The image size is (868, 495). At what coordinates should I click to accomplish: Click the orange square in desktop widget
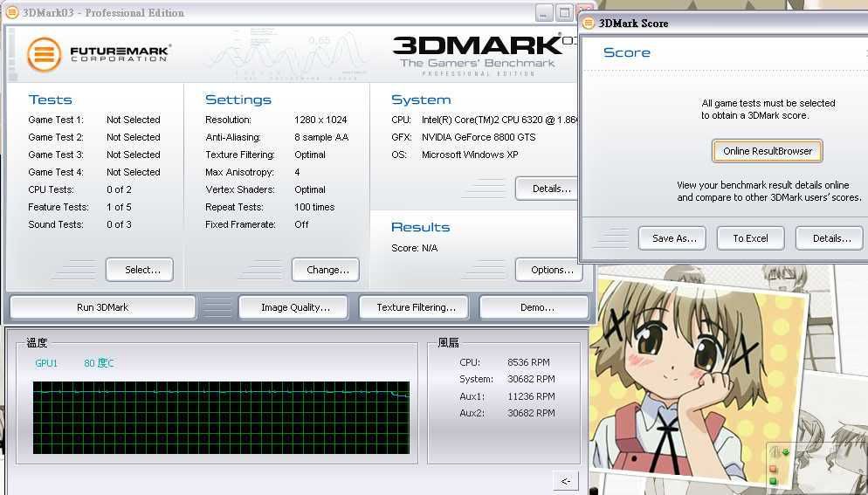(774, 469)
